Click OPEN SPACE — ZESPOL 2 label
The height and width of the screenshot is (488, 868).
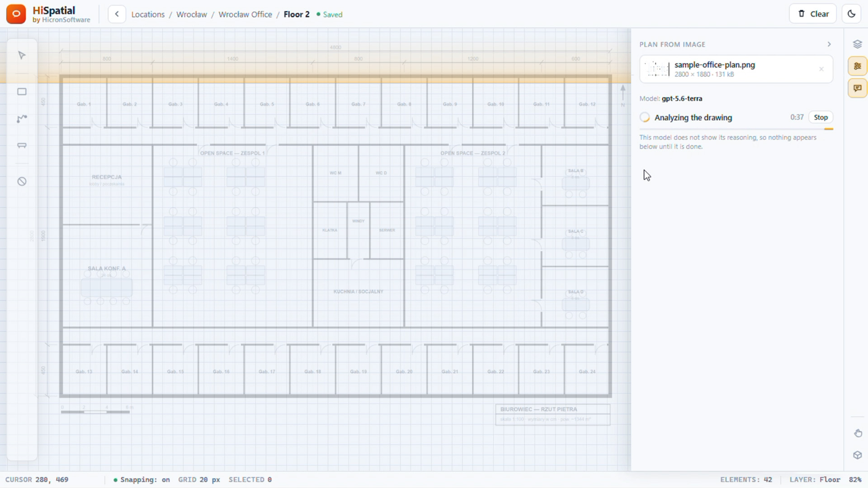coord(473,153)
